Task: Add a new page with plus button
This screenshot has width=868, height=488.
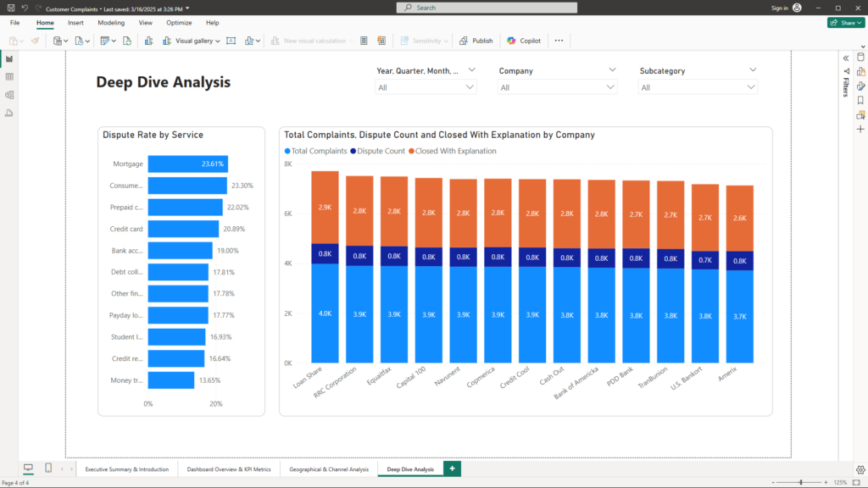Action: click(x=452, y=469)
